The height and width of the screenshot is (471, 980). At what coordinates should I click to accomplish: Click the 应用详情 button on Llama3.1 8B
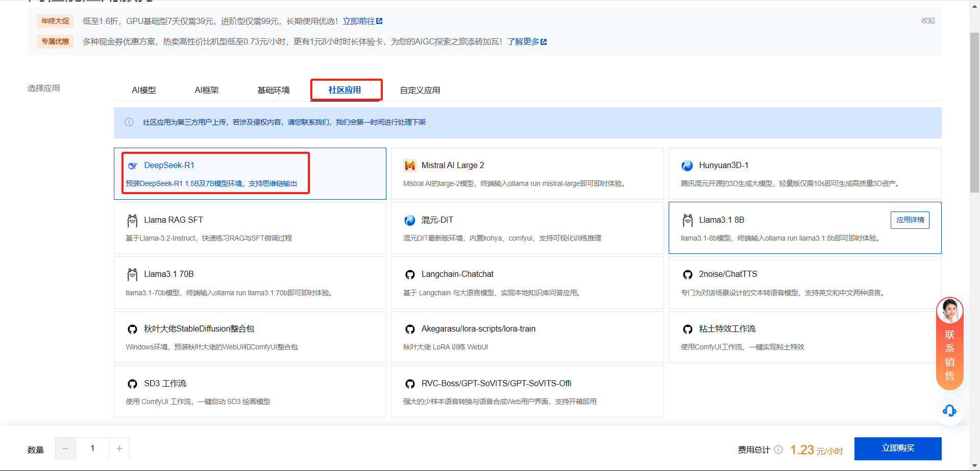tap(910, 220)
